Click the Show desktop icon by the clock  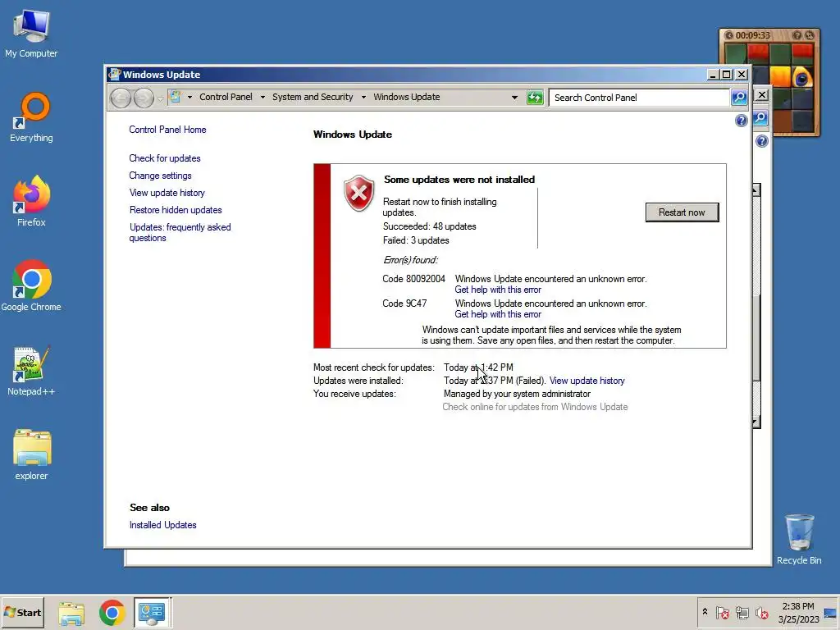coord(830,613)
